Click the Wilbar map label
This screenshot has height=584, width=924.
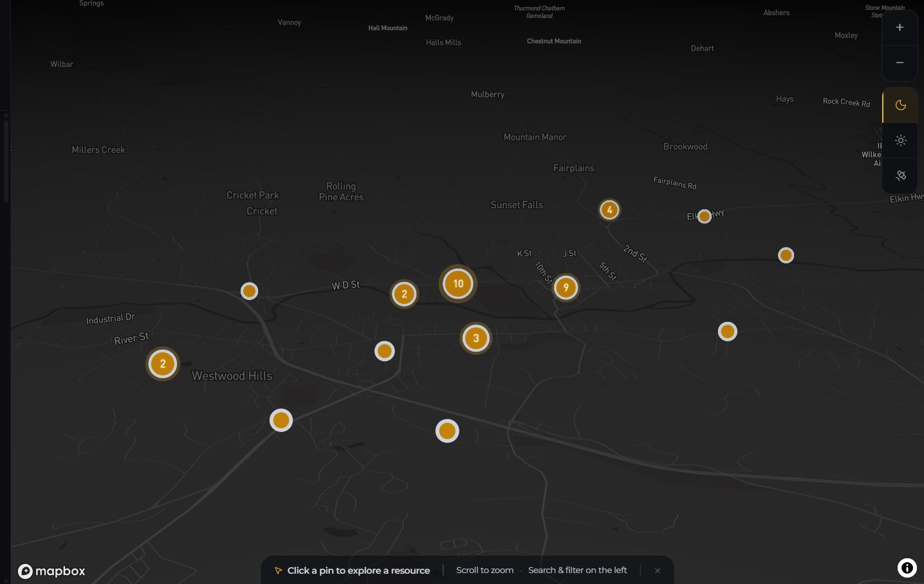62,64
